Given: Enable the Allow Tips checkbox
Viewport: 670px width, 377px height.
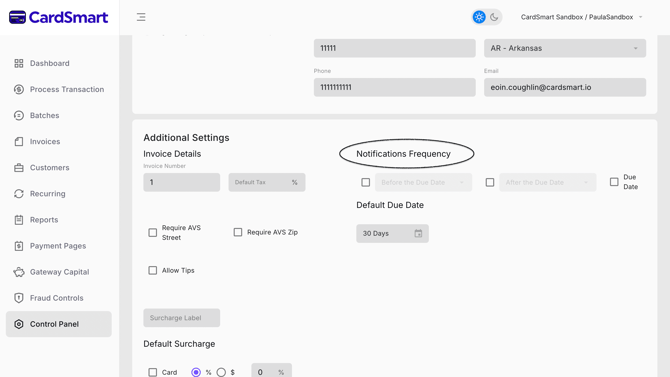Looking at the screenshot, I should click(x=153, y=271).
